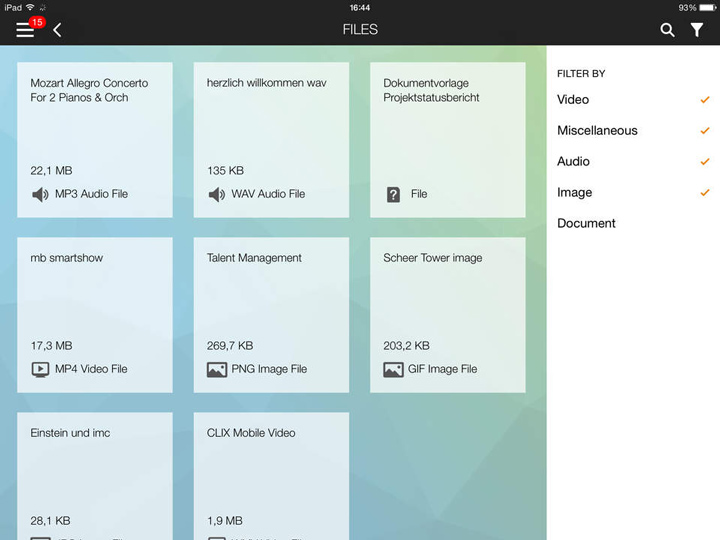Open Einstein und imc file card
The width and height of the screenshot is (720, 540).
tap(95, 476)
